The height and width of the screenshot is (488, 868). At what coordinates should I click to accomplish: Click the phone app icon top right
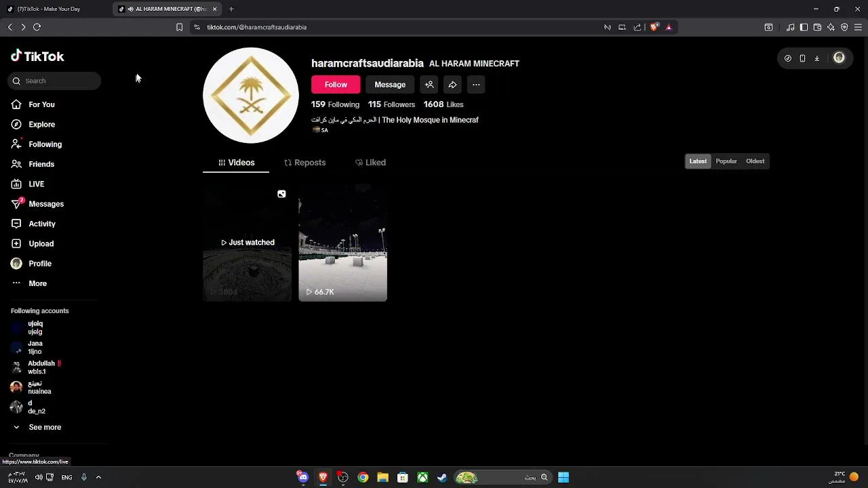tap(802, 58)
